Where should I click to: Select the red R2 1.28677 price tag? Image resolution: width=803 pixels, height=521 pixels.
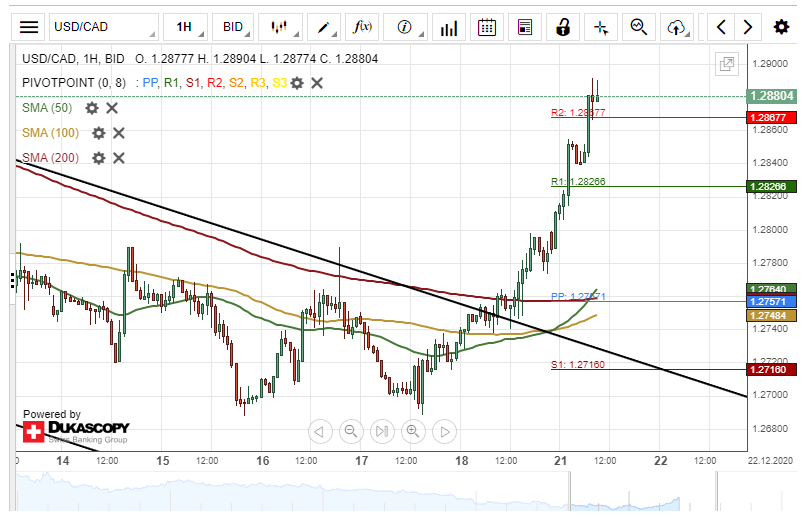[772, 117]
